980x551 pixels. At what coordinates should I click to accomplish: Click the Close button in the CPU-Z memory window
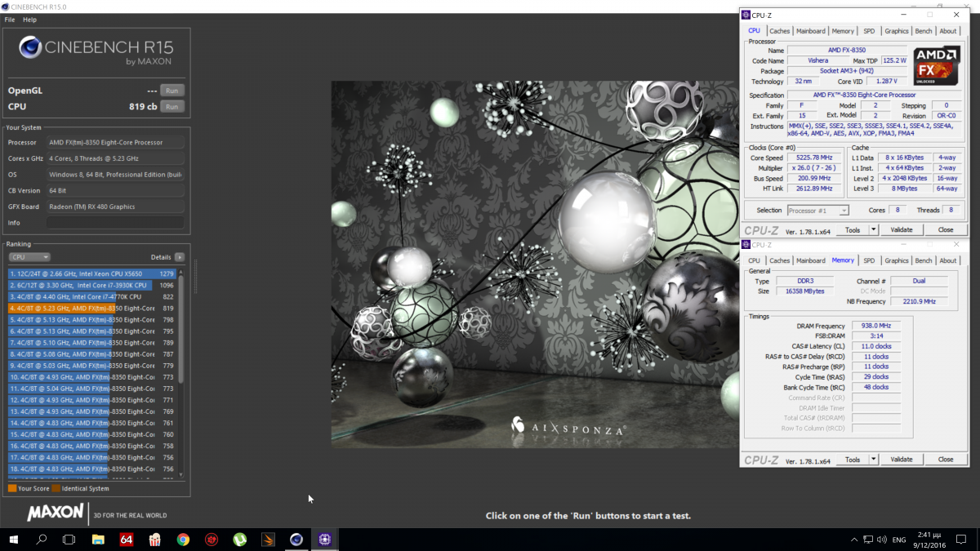pyautogui.click(x=946, y=460)
